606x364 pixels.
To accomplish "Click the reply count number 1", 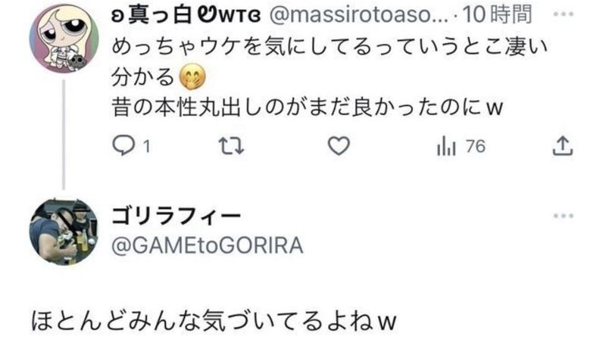I will pos(146,147).
